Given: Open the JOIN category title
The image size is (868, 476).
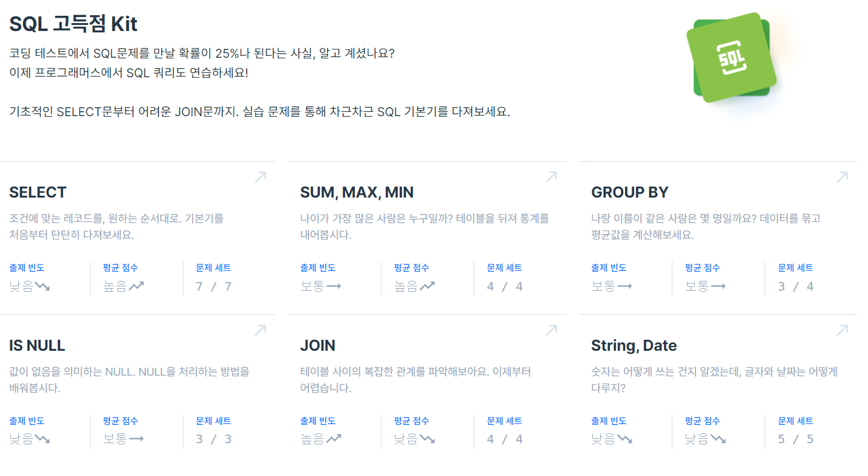Looking at the screenshot, I should point(317,345).
